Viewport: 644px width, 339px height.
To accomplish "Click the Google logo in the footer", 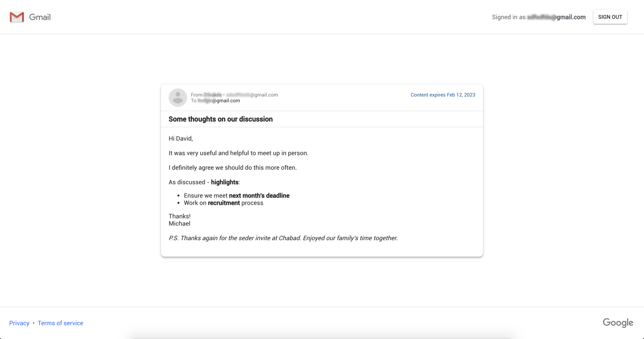I will point(618,323).
